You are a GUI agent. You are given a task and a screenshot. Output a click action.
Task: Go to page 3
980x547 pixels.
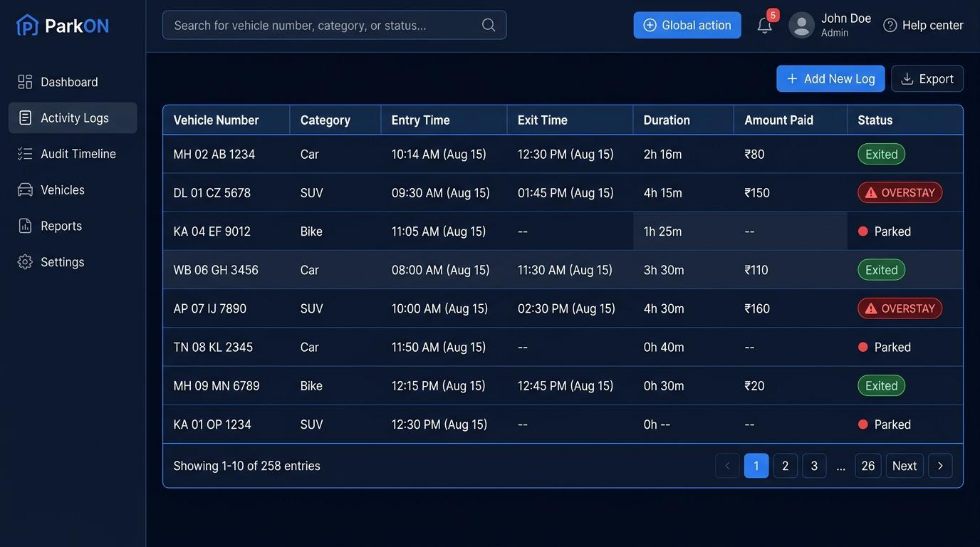pos(814,466)
